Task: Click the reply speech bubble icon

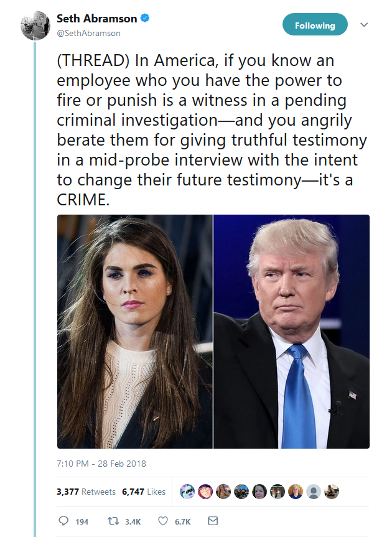Action: pyautogui.click(x=63, y=521)
